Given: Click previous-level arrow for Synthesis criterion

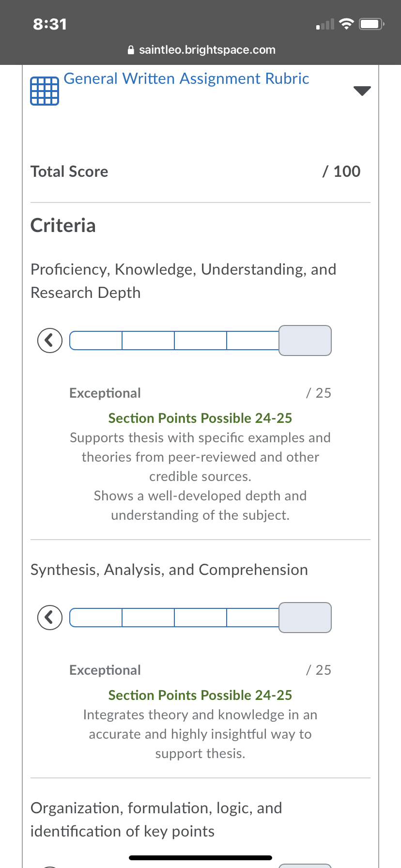Looking at the screenshot, I should (50, 618).
